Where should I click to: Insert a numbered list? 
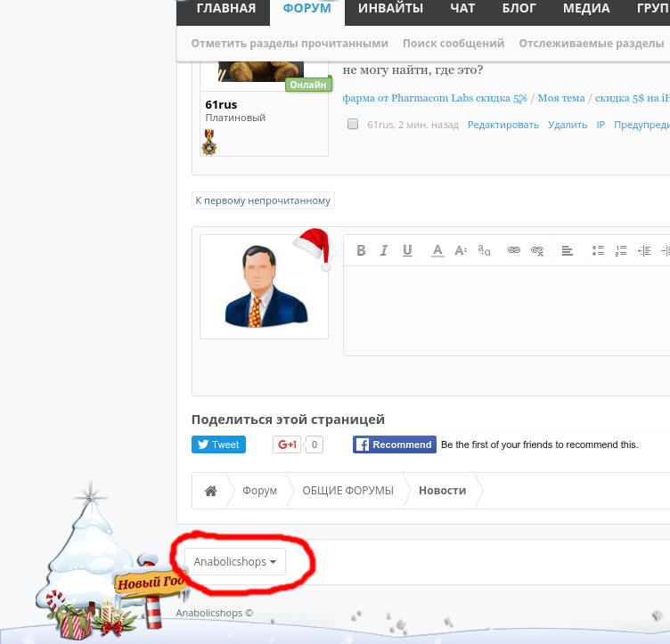[x=621, y=250]
